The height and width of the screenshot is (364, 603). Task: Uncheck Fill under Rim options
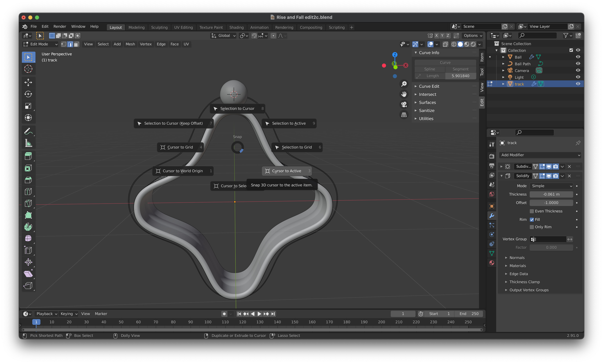pos(532,220)
